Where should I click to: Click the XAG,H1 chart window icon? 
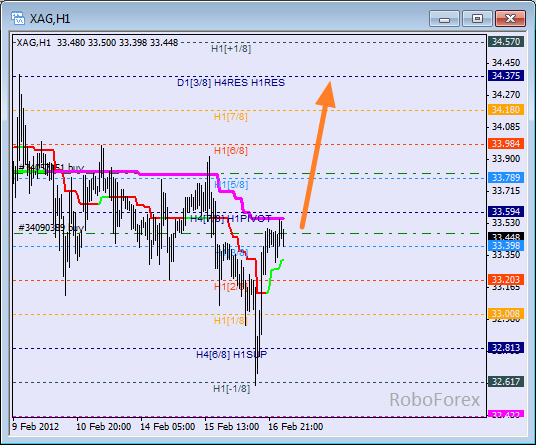pyautogui.click(x=17, y=18)
